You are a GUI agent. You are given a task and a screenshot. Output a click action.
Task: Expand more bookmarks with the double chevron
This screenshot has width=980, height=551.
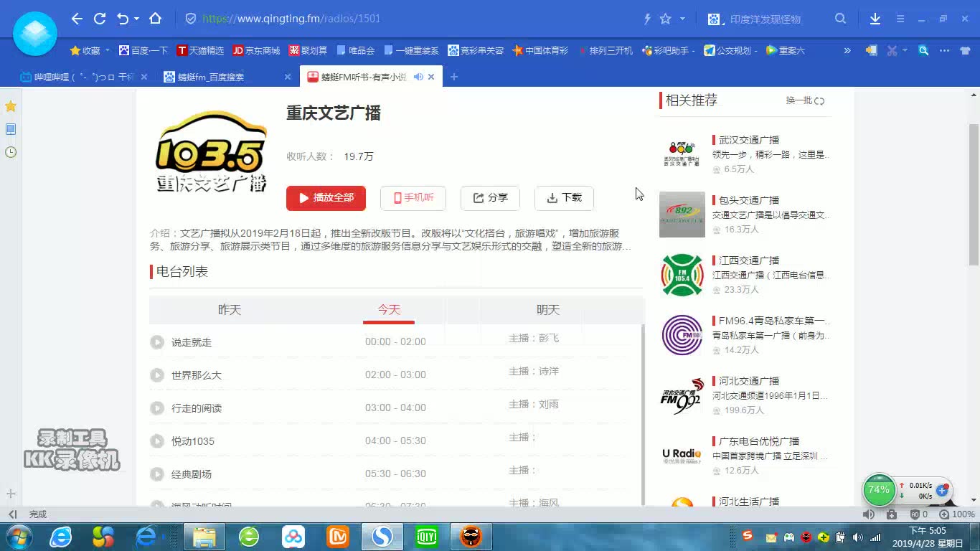pyautogui.click(x=847, y=50)
